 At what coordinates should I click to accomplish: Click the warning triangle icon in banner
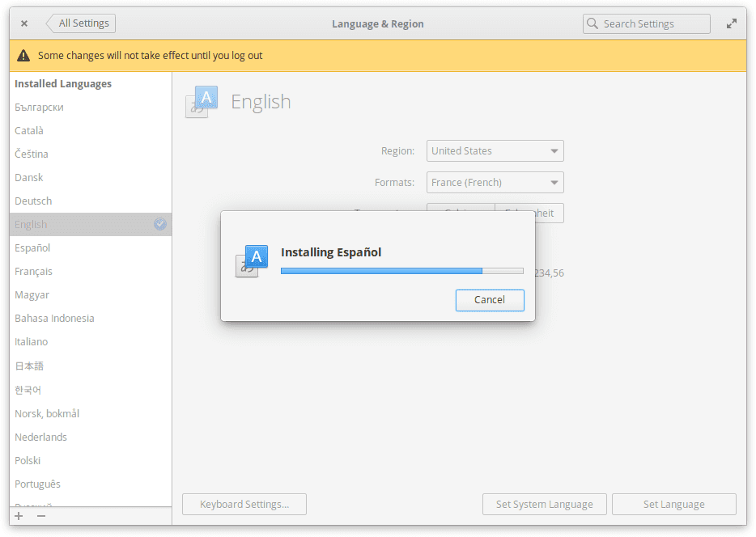coord(23,56)
